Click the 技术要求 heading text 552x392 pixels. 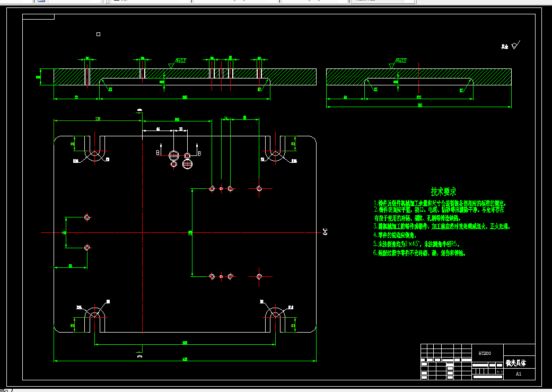[443, 191]
